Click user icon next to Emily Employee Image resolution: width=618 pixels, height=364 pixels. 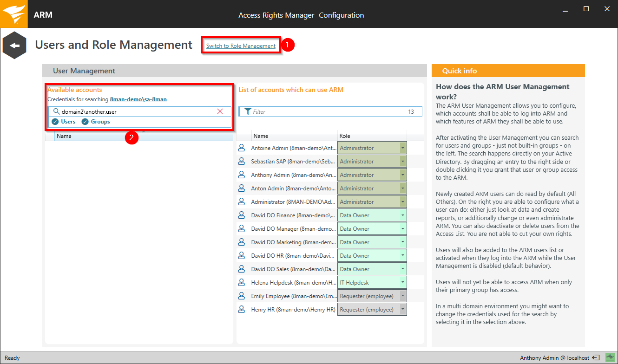[241, 296]
